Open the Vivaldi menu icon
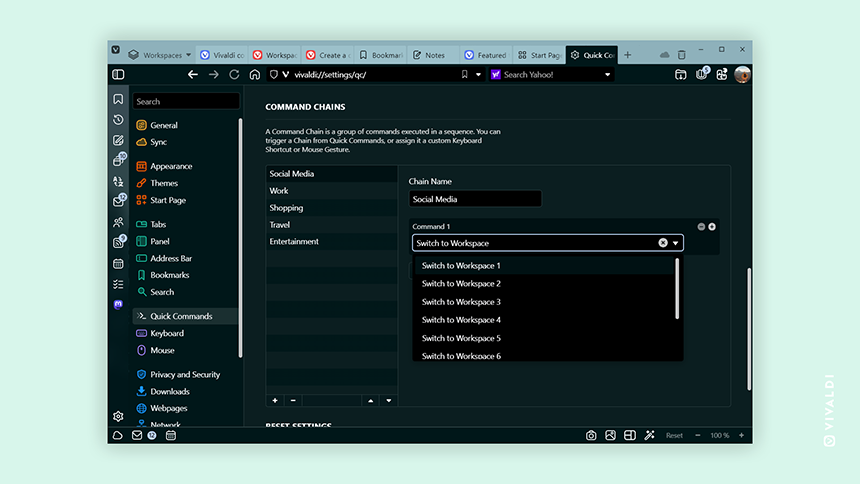The image size is (860, 484). pos(116,49)
